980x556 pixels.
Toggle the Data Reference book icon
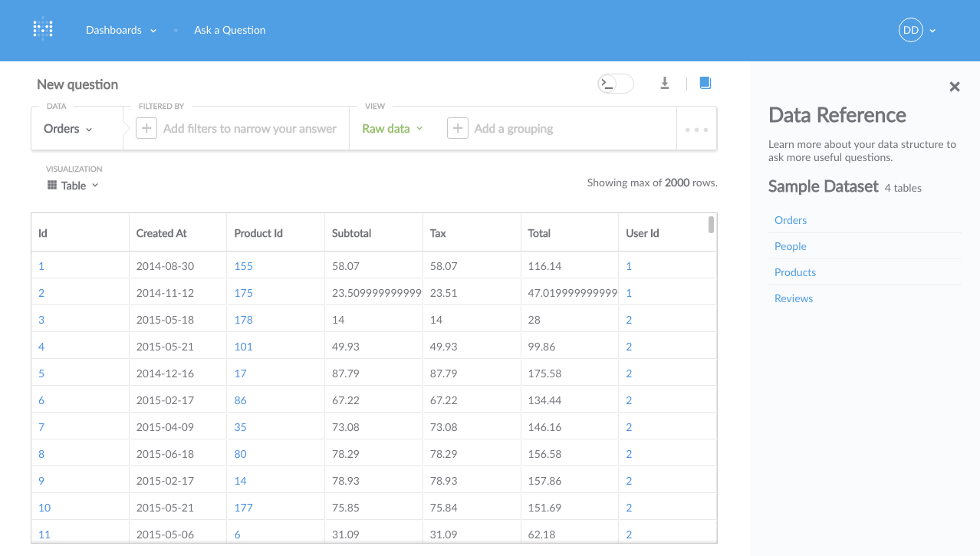click(705, 83)
